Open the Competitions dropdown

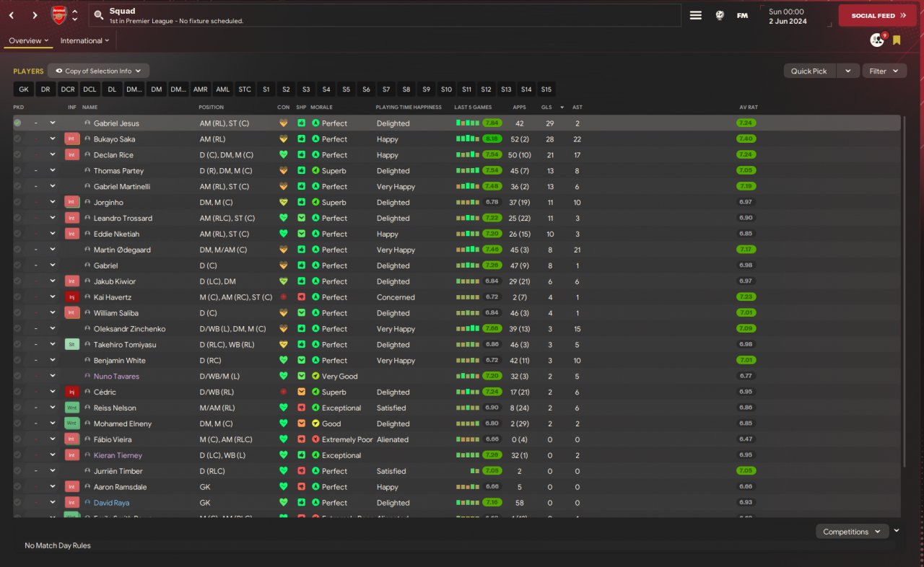(x=852, y=532)
